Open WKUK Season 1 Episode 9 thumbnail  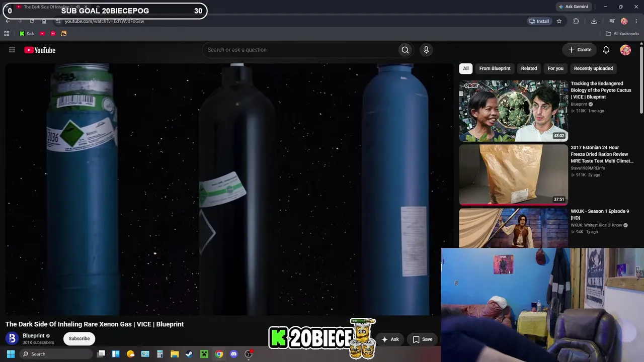click(x=513, y=228)
